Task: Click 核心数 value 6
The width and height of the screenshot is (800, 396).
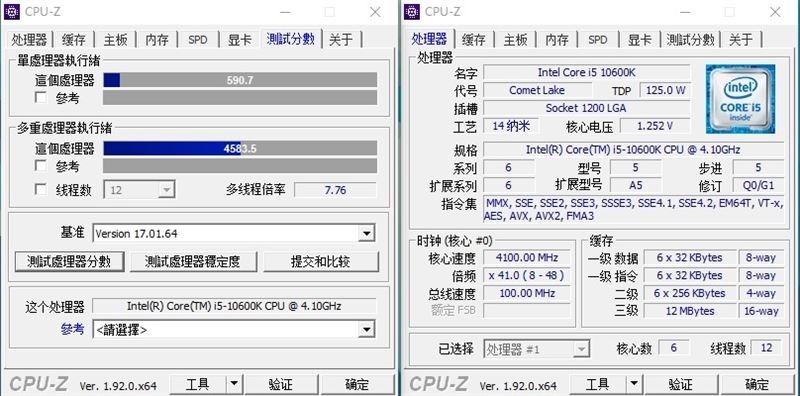Action: (x=673, y=348)
